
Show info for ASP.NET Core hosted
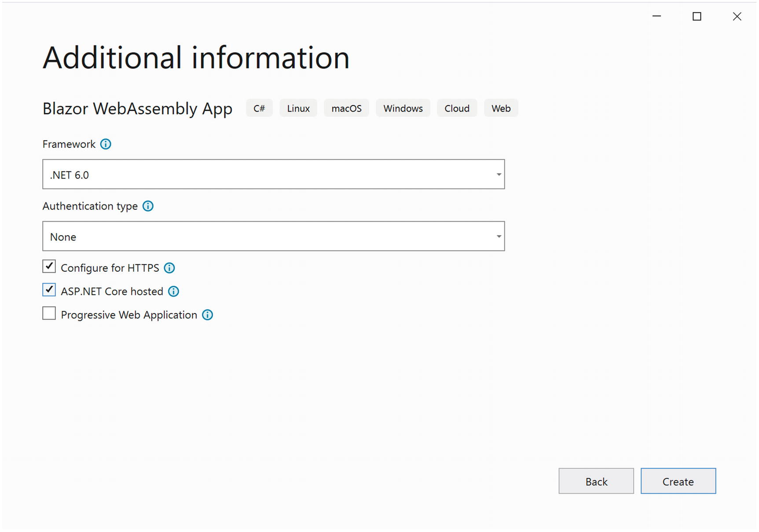click(x=174, y=292)
